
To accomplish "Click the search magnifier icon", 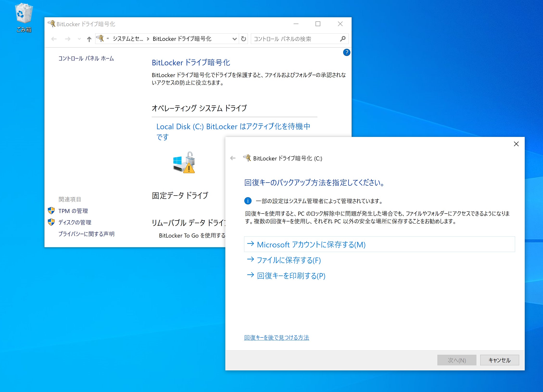I will (342, 39).
